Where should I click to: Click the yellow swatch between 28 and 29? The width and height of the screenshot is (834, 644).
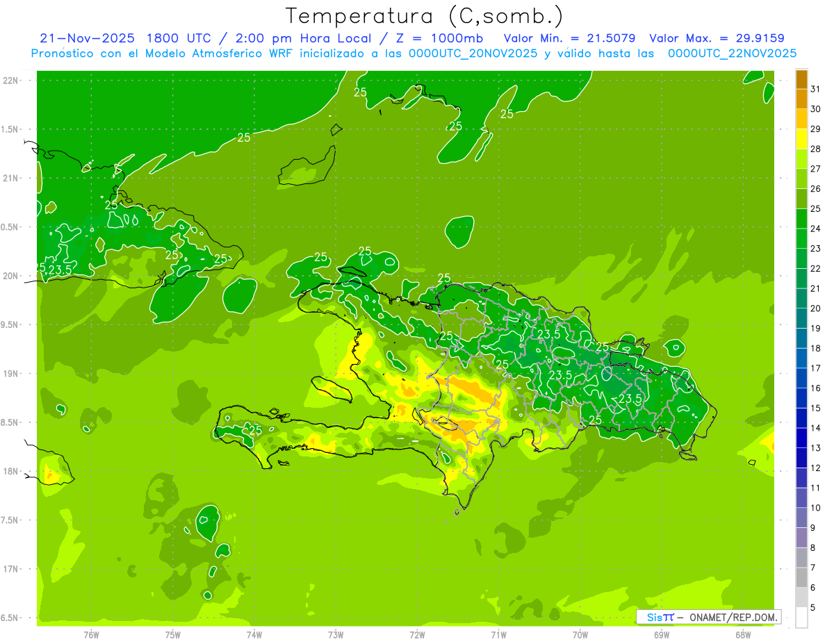pos(801,139)
